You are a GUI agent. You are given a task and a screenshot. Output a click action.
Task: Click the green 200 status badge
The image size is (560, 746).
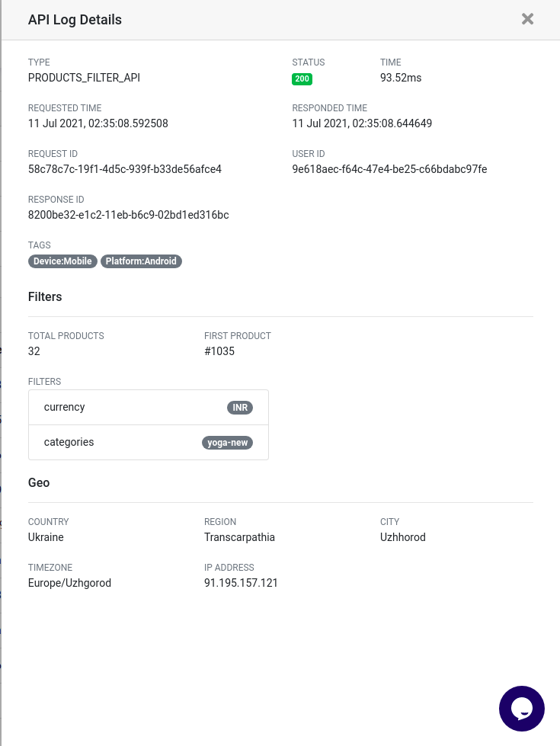[x=302, y=79]
